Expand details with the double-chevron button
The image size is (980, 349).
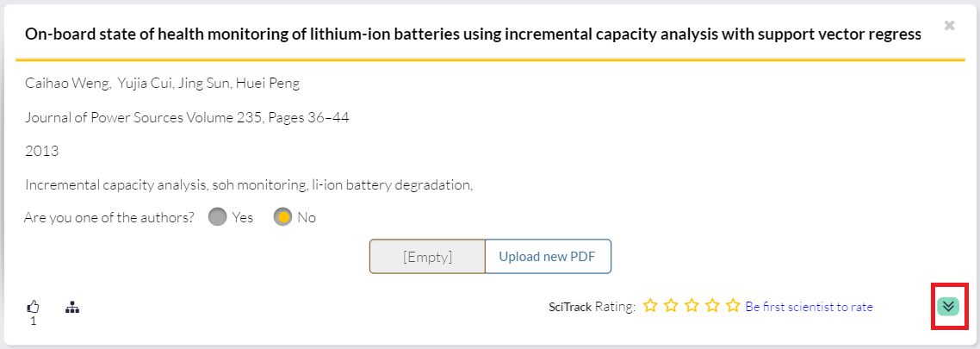pyautogui.click(x=949, y=306)
